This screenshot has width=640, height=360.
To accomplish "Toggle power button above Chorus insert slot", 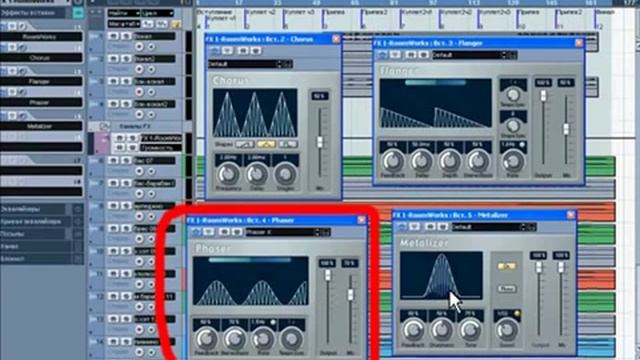I will coord(4,48).
